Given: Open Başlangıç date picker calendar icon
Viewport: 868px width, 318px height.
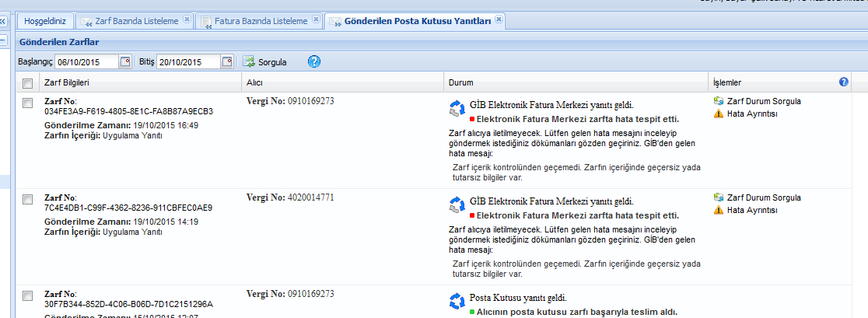Looking at the screenshot, I should pyautogui.click(x=126, y=61).
